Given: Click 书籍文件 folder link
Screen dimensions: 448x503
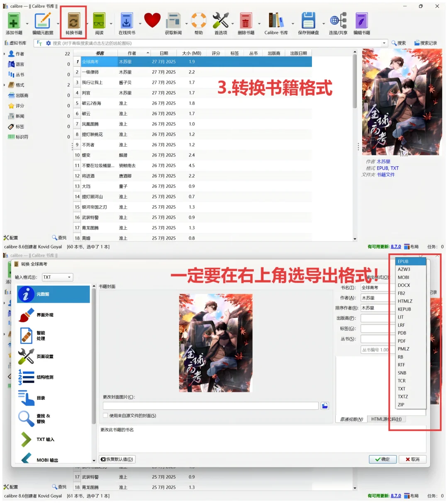Looking at the screenshot, I should click(x=386, y=175).
